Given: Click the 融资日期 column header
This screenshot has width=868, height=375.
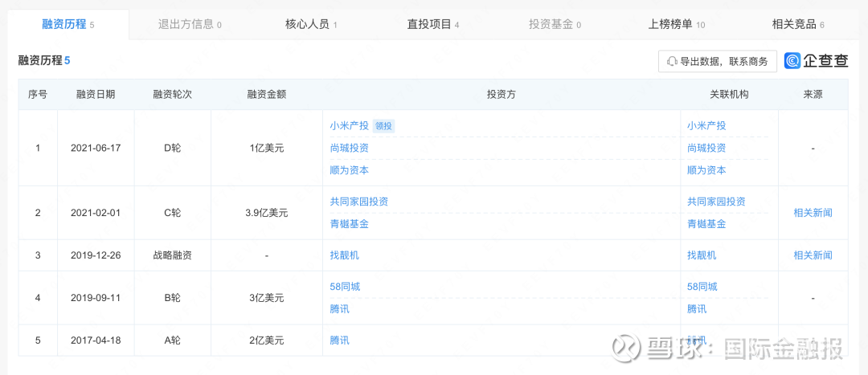Looking at the screenshot, I should point(96,94).
